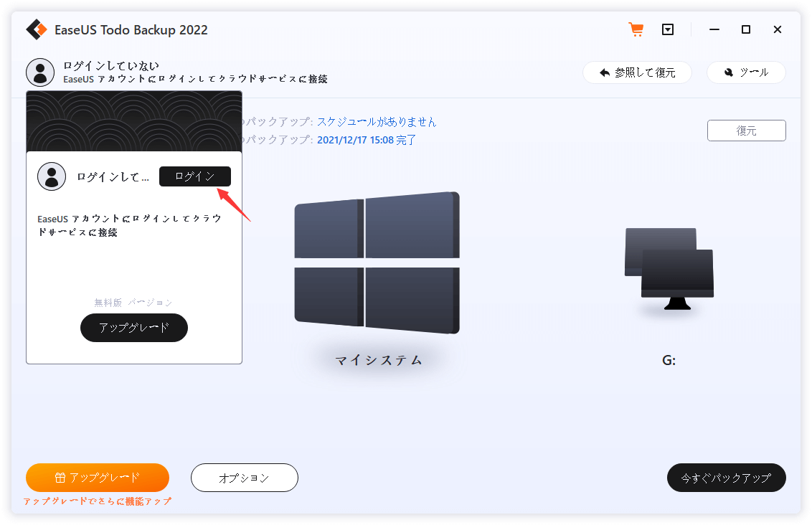Click the 復元 (Restore) button

(x=746, y=130)
